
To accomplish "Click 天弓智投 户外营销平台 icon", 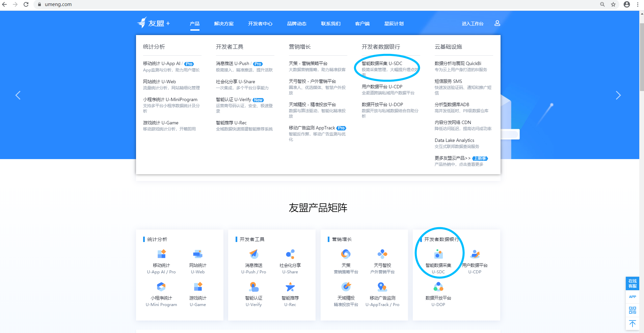I will click(382, 254).
